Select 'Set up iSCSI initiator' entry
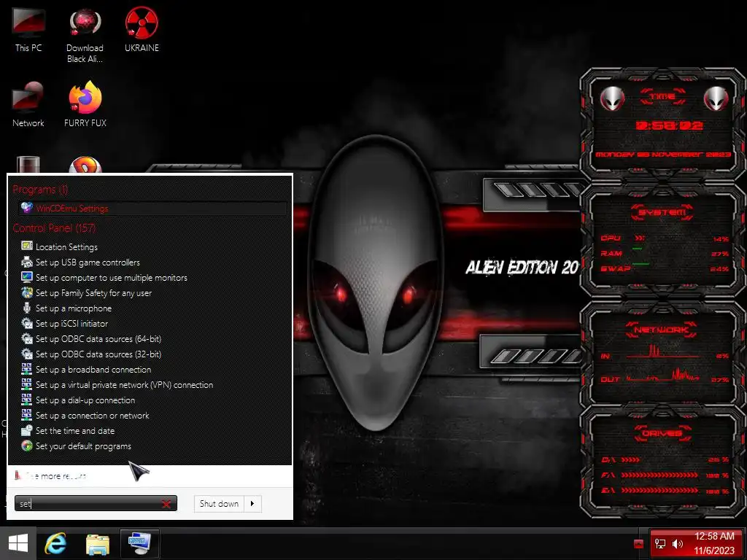Image resolution: width=747 pixels, height=560 pixels. pyautogui.click(x=72, y=323)
